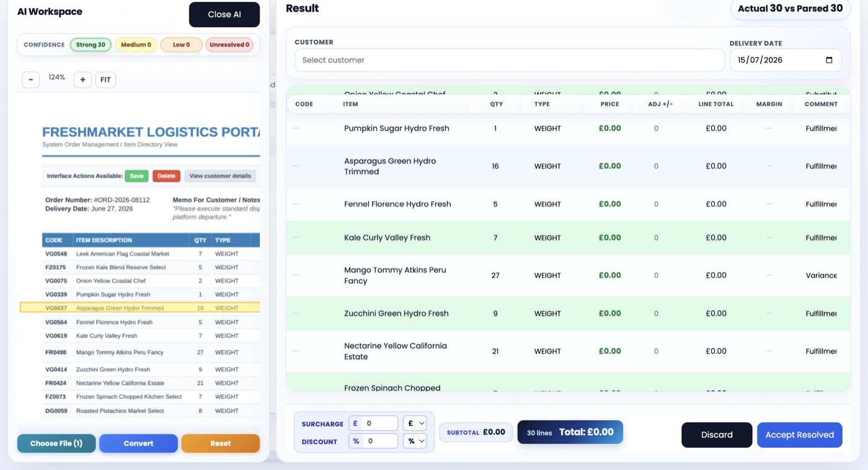Discard the parsed result
The height and width of the screenshot is (470, 868).
pos(717,435)
